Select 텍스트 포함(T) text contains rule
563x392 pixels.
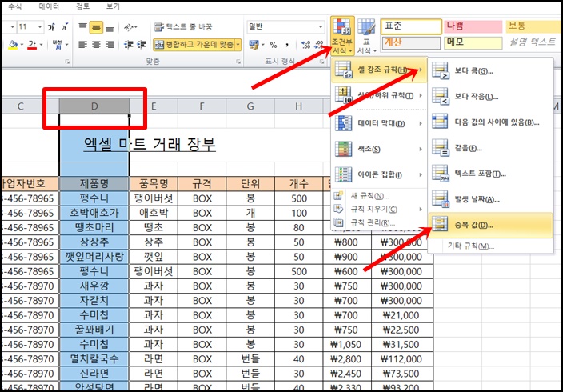click(x=490, y=174)
